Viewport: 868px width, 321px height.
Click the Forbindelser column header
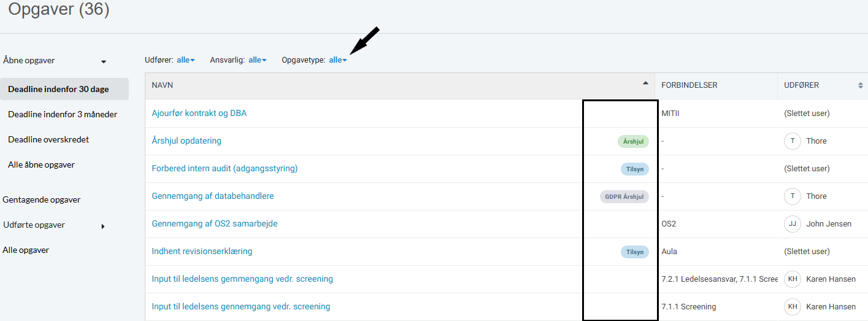[689, 85]
